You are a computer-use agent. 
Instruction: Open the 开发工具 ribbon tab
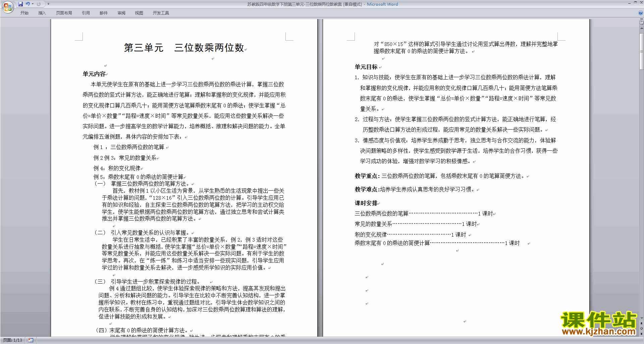click(x=161, y=13)
